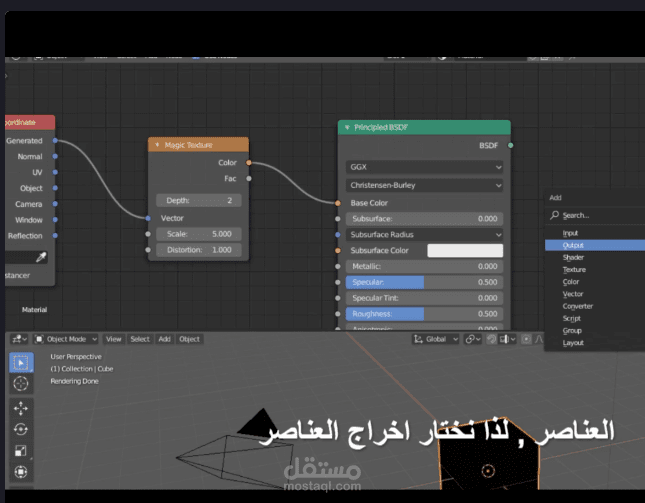Open the snap-to options dropdown
Viewport: 645px width, 503px height.
(x=508, y=339)
